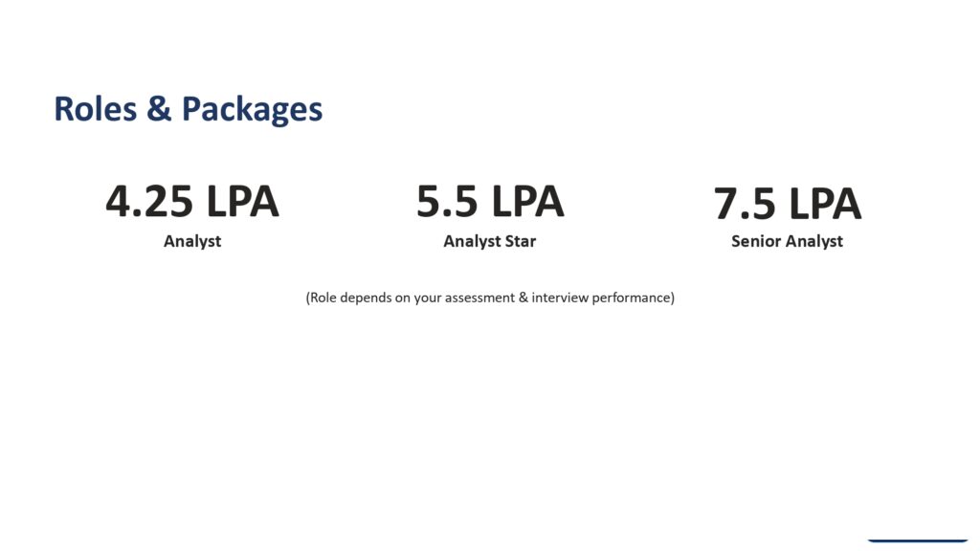Screen dimensions: 980x551
Task: Select the '5.5 LPA' package figure
Action: click(x=490, y=202)
